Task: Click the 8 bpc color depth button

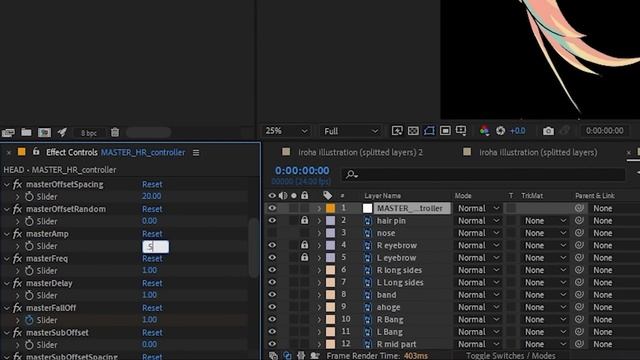Action: [89, 133]
